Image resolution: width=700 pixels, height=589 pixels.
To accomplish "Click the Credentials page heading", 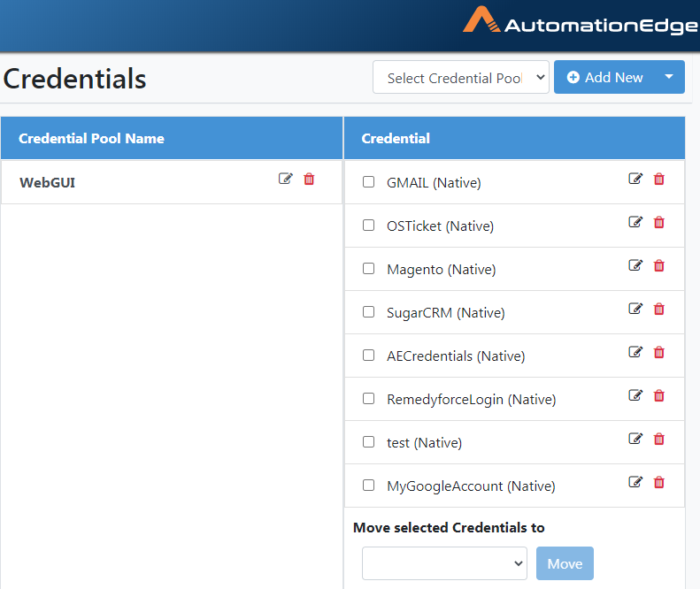I will point(74,79).
